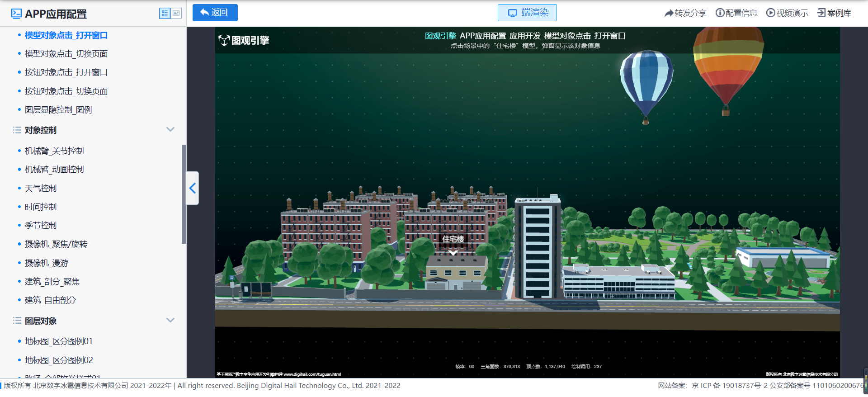
Task: Click the 帧率: 60 stat text
Action: (465, 367)
